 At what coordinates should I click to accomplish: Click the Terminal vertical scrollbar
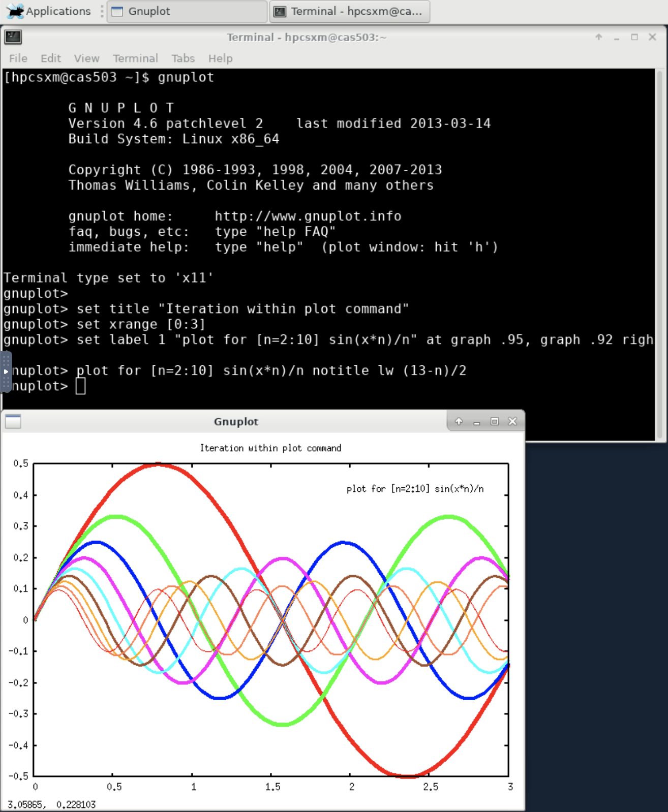660,254
